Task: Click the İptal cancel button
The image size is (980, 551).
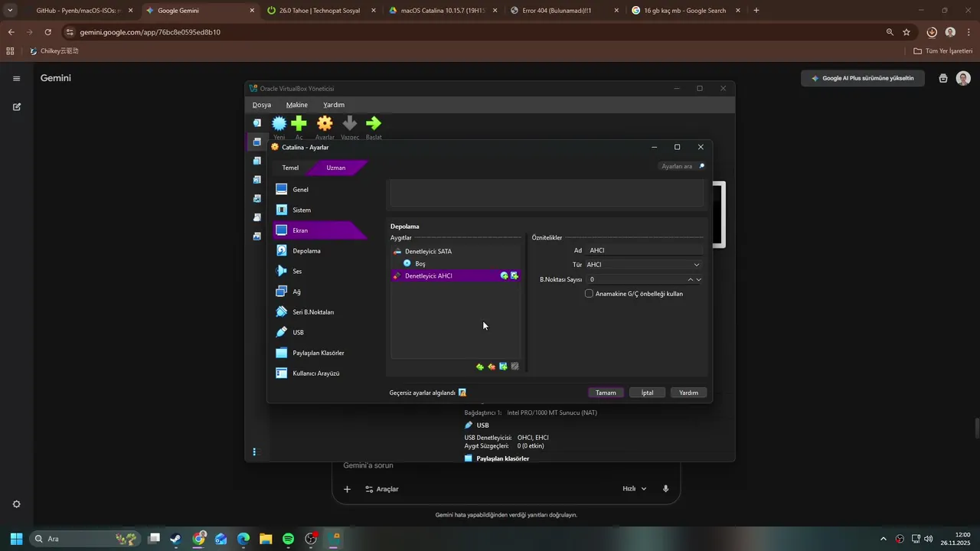Action: [647, 393]
